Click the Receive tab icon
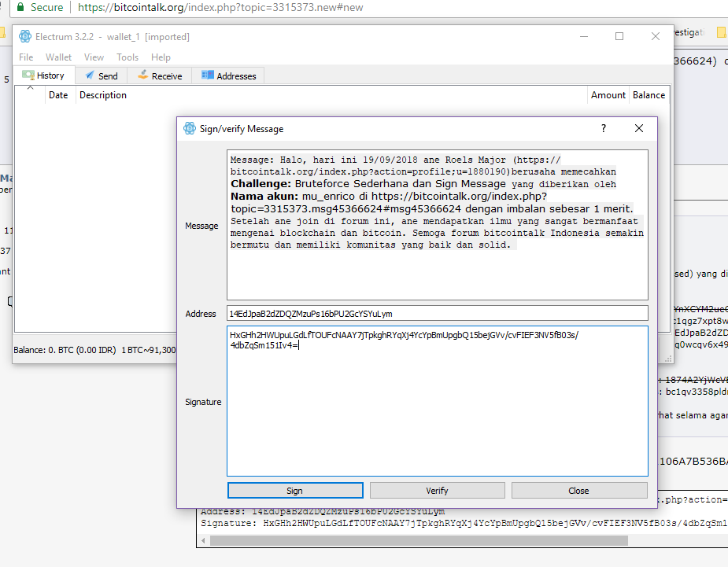The height and width of the screenshot is (567, 728). coord(143,75)
